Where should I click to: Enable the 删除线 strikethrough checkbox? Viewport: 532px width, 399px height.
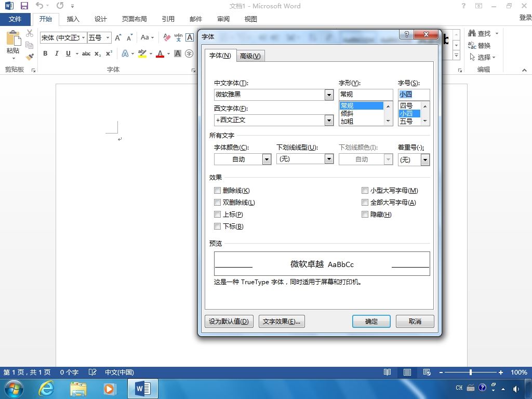[x=218, y=190]
